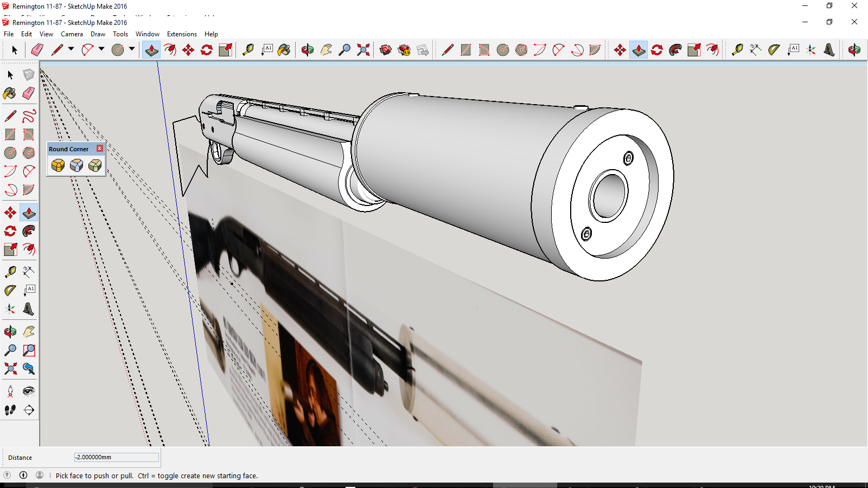868x488 pixels.
Task: Expand the Circle shapes dropdown arrow
Action: point(132,49)
